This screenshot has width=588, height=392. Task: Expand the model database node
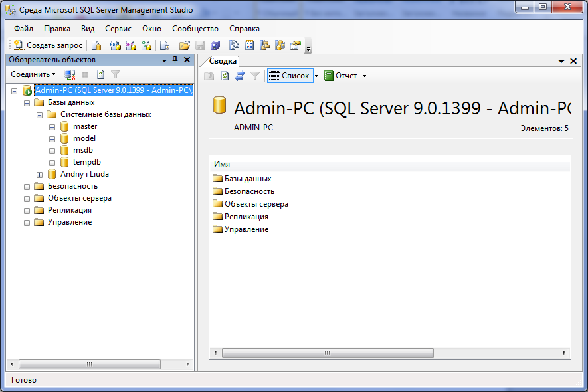click(x=52, y=139)
